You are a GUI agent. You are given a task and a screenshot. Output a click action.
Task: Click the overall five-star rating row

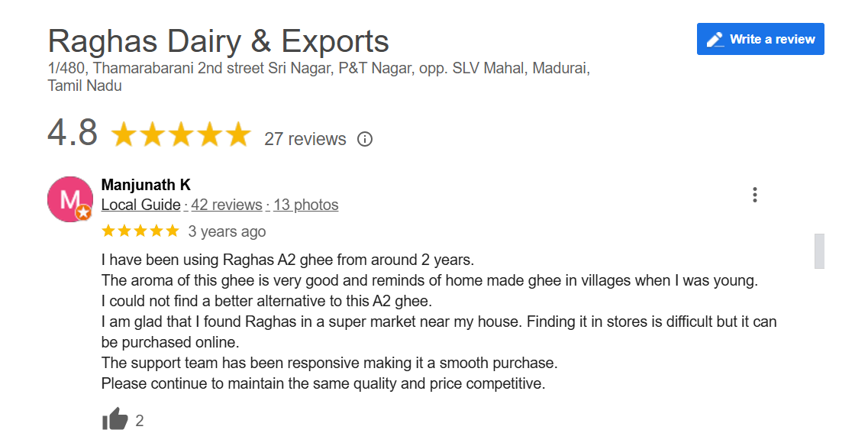pos(181,135)
